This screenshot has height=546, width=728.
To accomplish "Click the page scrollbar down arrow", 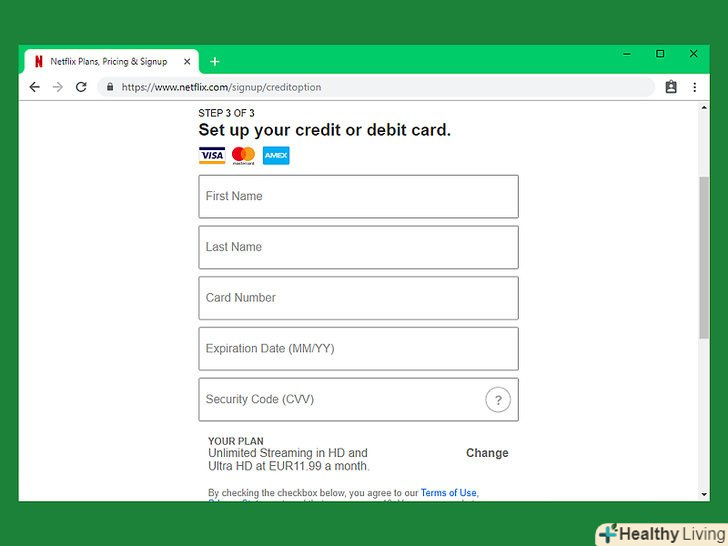I will (x=704, y=494).
